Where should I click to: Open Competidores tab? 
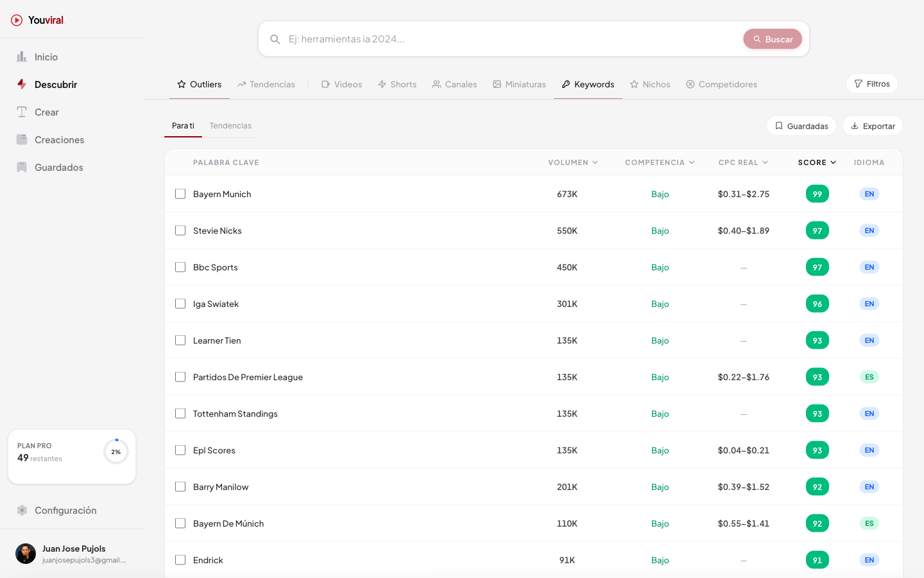pos(721,84)
